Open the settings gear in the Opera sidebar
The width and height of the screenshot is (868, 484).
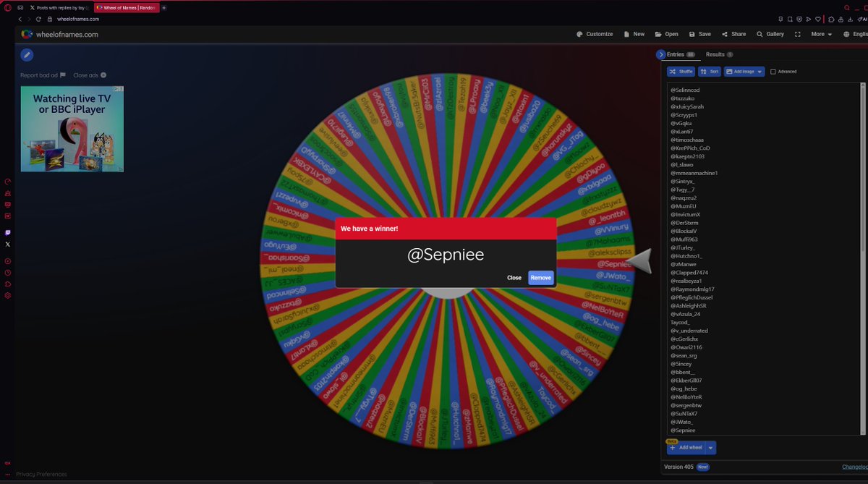point(8,295)
